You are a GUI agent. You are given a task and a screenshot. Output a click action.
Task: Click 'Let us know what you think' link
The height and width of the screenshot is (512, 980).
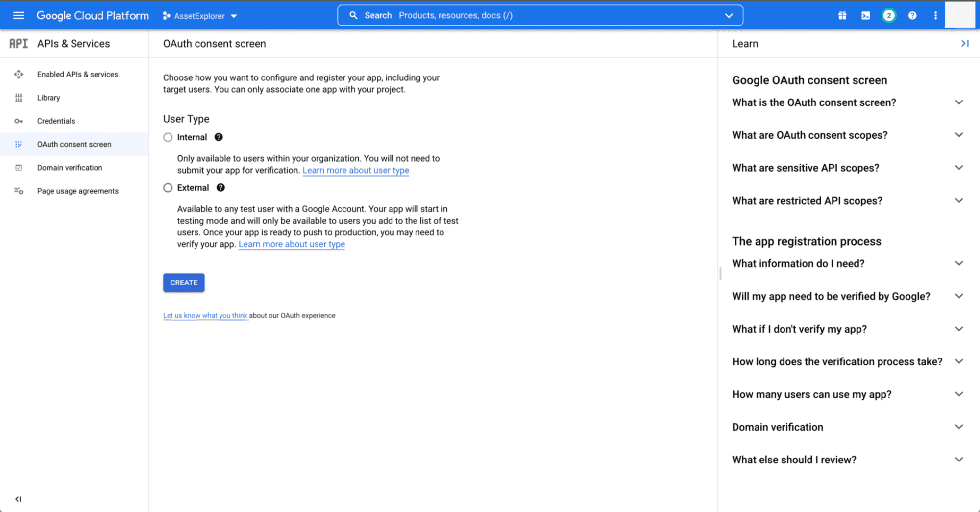(x=205, y=316)
